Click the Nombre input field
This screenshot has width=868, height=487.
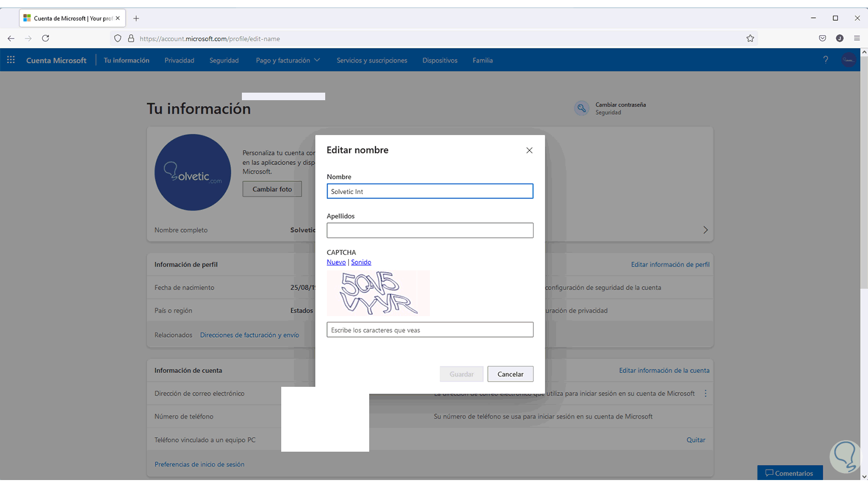click(430, 191)
